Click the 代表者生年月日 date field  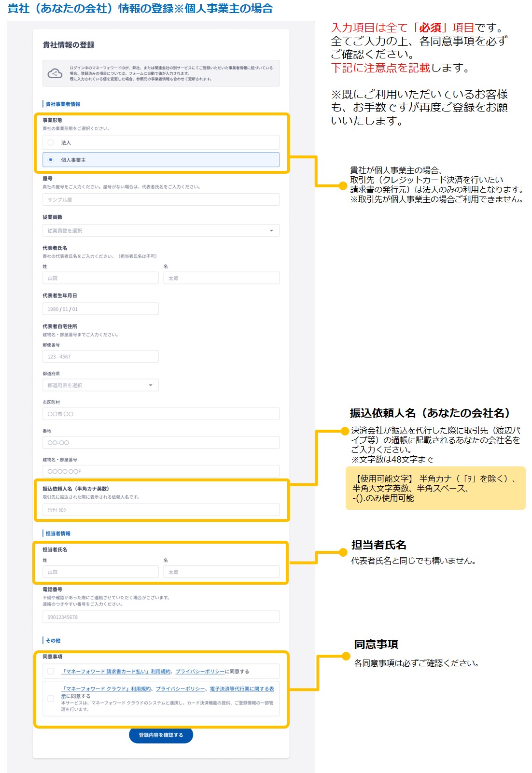(100, 309)
